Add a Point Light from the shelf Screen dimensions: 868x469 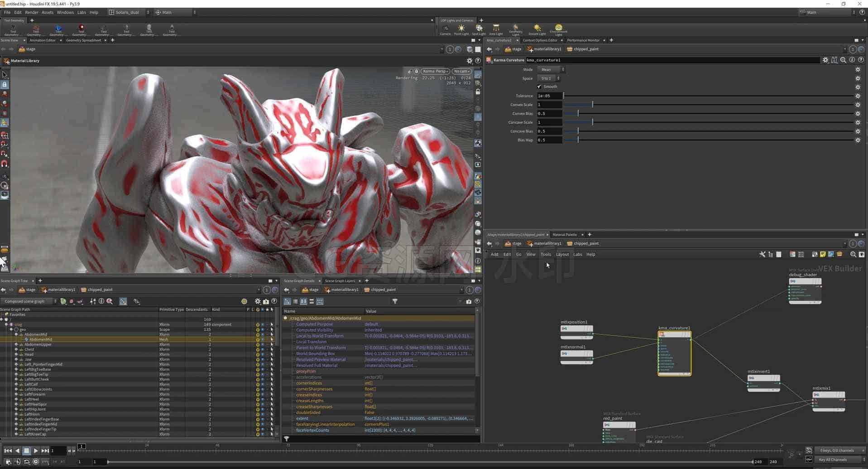click(x=461, y=30)
